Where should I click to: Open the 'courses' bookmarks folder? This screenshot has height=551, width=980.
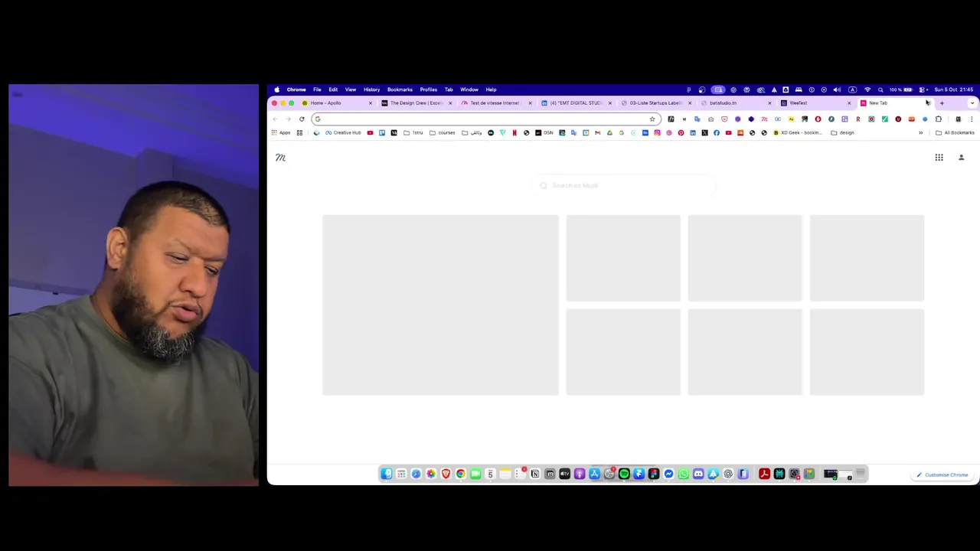442,132
